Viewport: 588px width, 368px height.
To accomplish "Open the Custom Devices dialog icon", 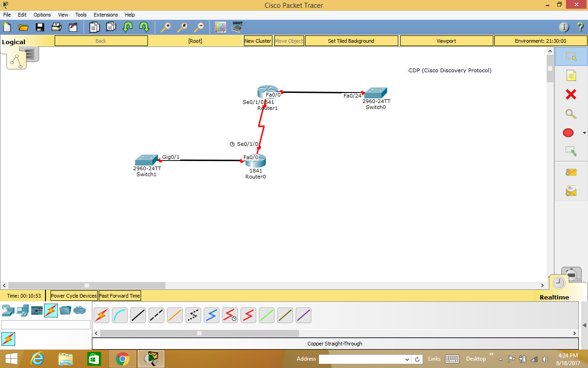I will [237, 27].
